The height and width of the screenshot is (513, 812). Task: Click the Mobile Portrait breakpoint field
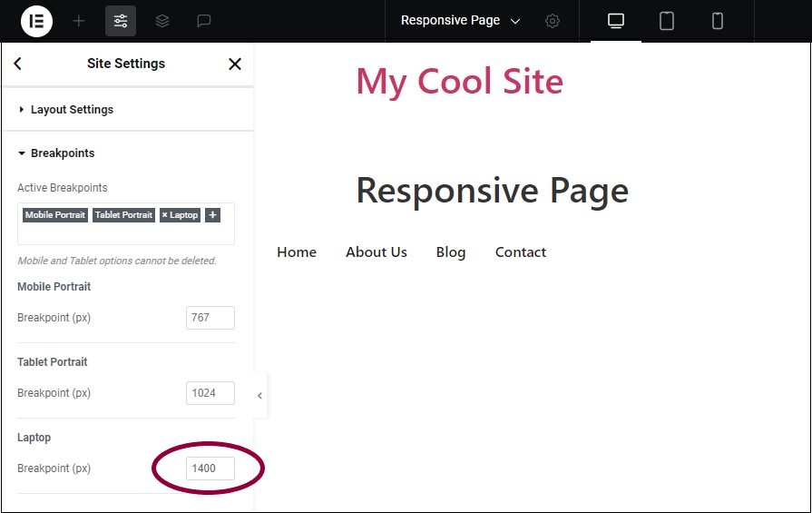coord(210,318)
